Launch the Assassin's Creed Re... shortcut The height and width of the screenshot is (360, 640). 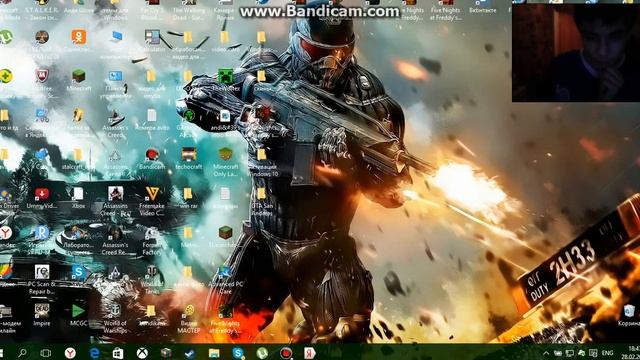[115, 240]
